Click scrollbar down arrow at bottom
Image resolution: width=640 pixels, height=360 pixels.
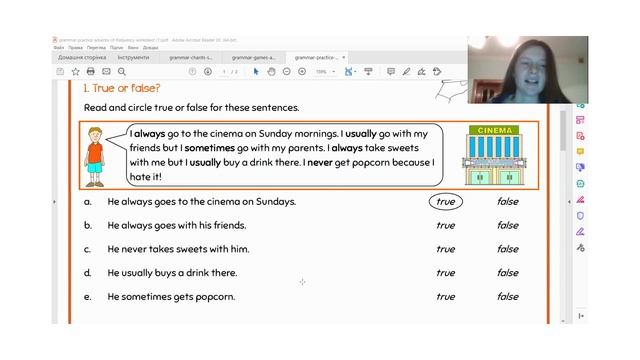[563, 321]
